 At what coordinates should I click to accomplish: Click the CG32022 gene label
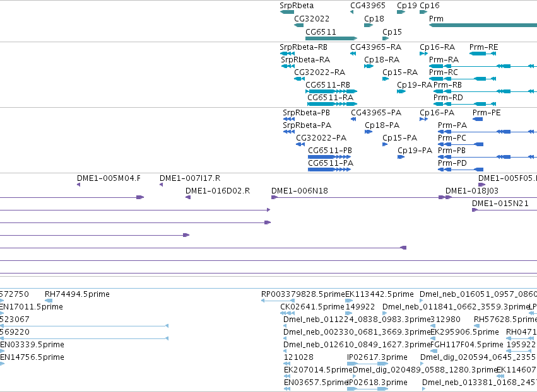point(312,19)
